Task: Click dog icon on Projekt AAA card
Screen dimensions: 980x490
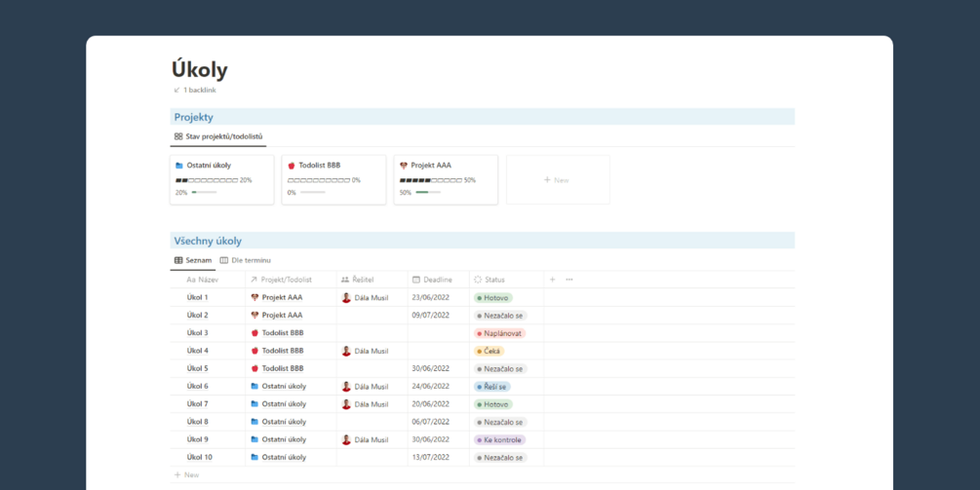Action: tap(404, 166)
